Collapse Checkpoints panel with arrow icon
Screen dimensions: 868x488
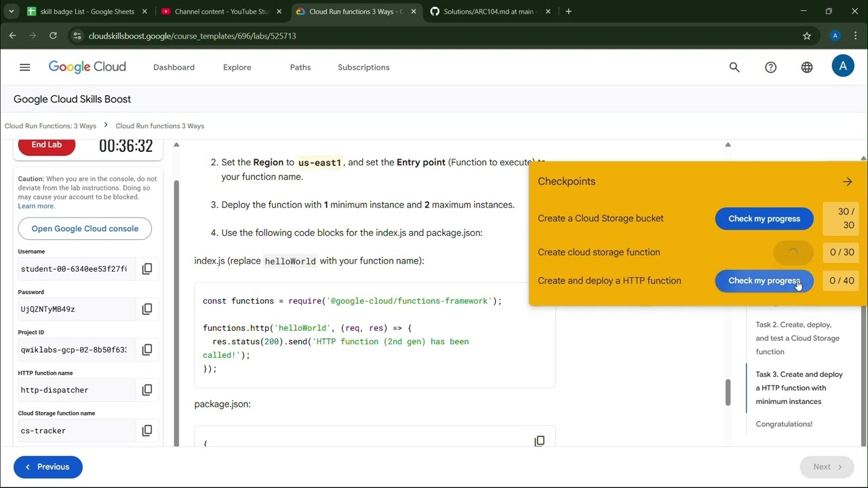(x=848, y=182)
